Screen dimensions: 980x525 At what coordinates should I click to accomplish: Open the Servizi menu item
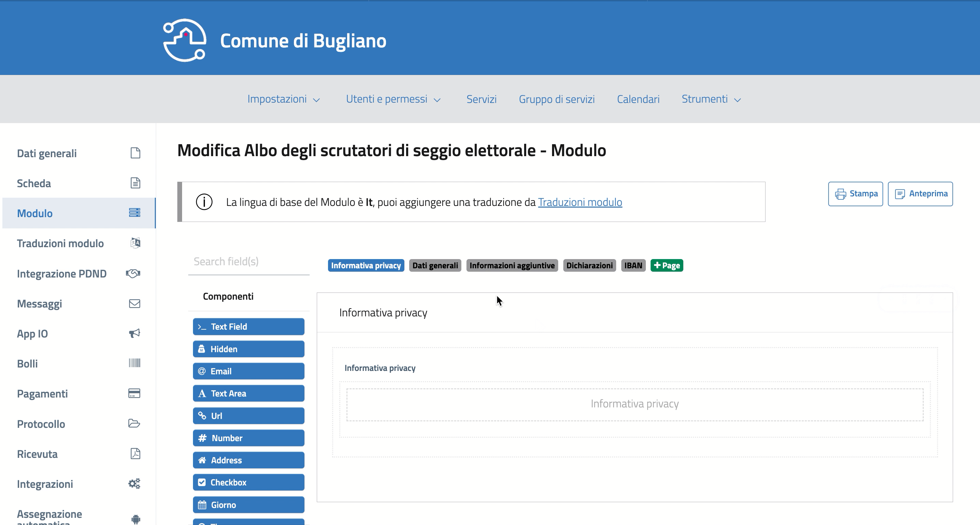click(481, 99)
